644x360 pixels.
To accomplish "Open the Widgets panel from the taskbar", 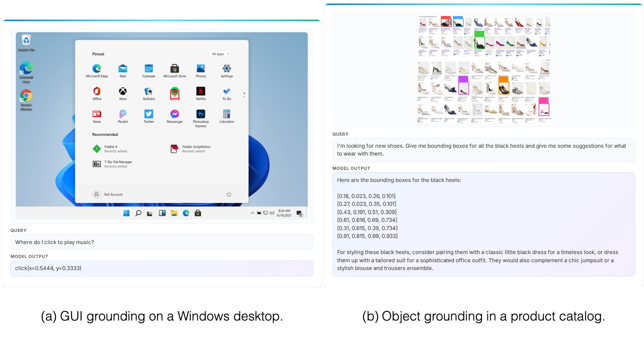I will pyautogui.click(x=162, y=213).
